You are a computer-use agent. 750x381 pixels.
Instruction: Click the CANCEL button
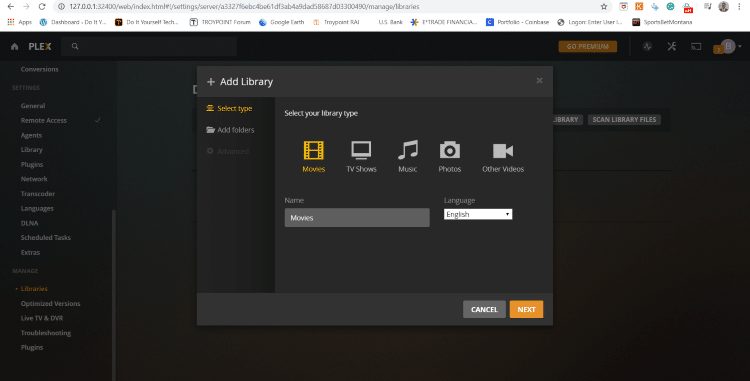[x=484, y=309]
